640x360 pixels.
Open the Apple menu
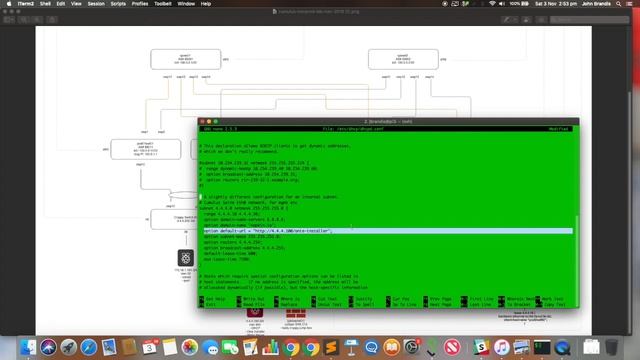[9, 4]
